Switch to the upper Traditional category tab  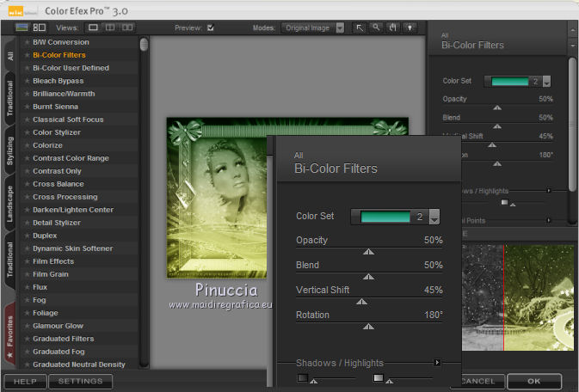click(10, 98)
